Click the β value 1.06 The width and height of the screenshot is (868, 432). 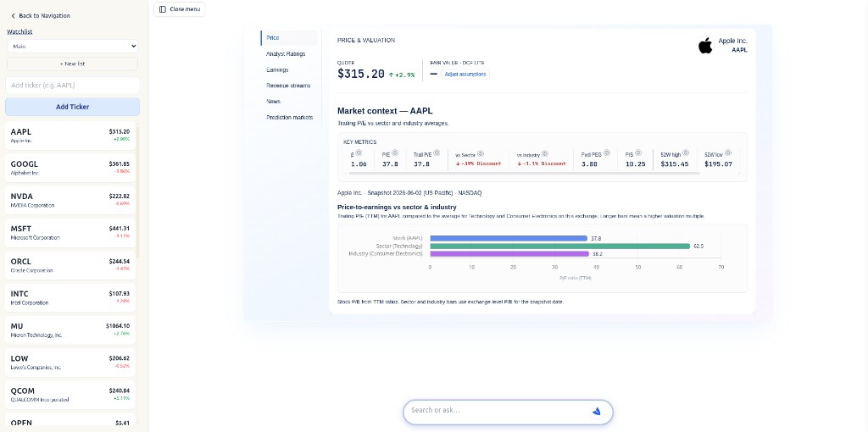(x=359, y=164)
